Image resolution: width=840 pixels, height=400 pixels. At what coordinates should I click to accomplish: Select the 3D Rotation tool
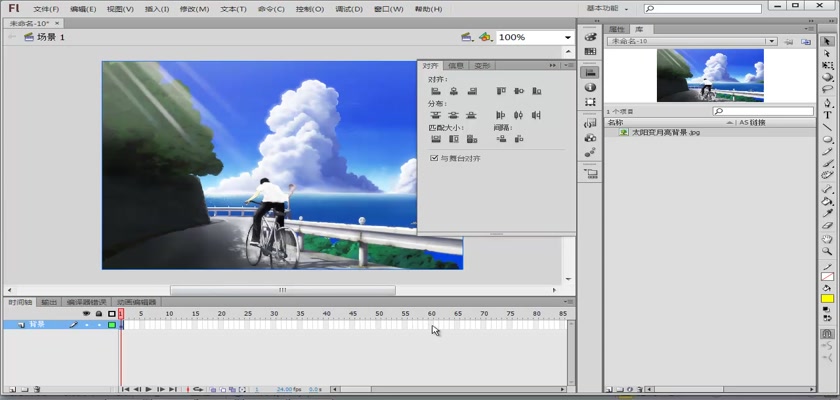[x=827, y=77]
